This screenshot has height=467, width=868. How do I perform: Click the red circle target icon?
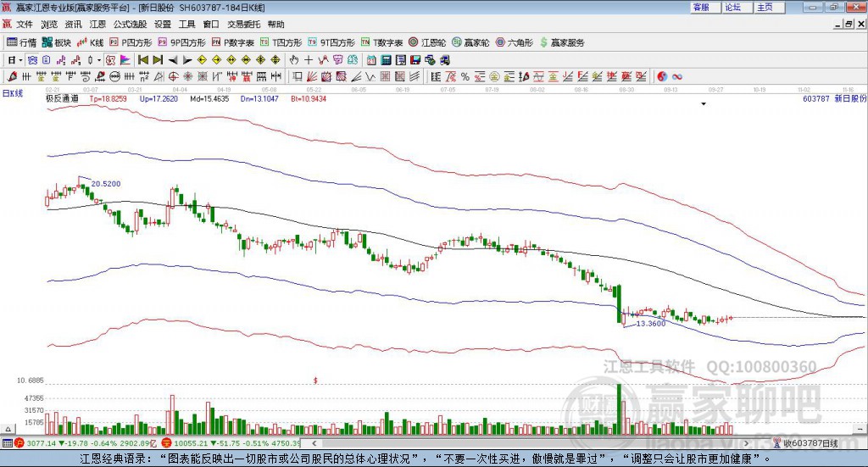coord(173,77)
